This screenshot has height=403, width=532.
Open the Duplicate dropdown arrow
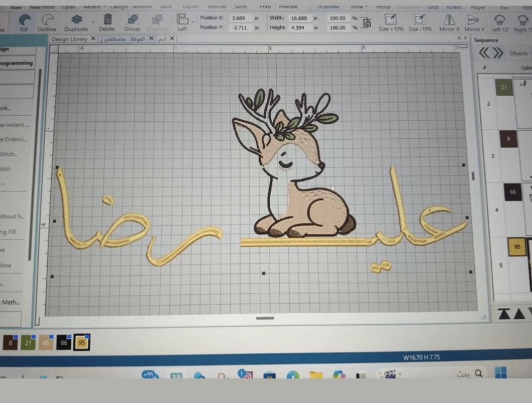[93, 22]
